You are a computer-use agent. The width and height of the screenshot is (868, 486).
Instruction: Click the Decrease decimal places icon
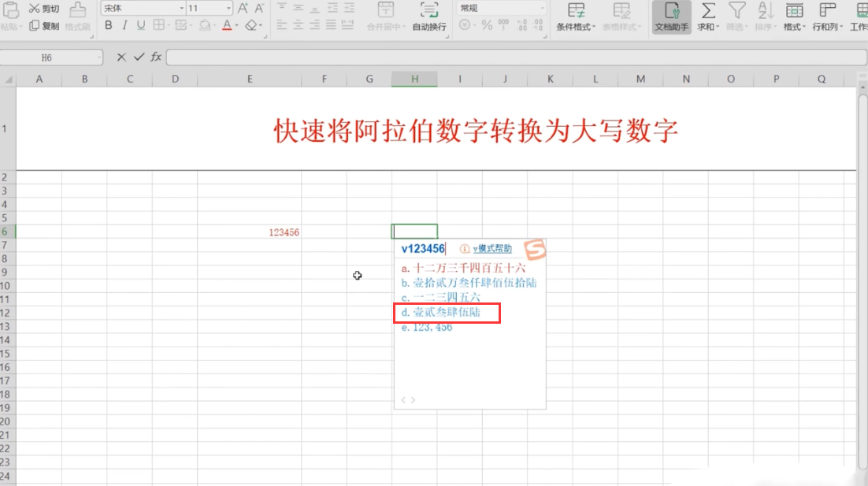pyautogui.click(x=538, y=25)
